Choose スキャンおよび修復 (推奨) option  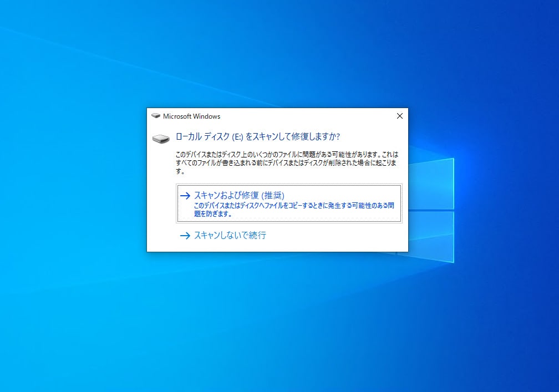click(289, 203)
